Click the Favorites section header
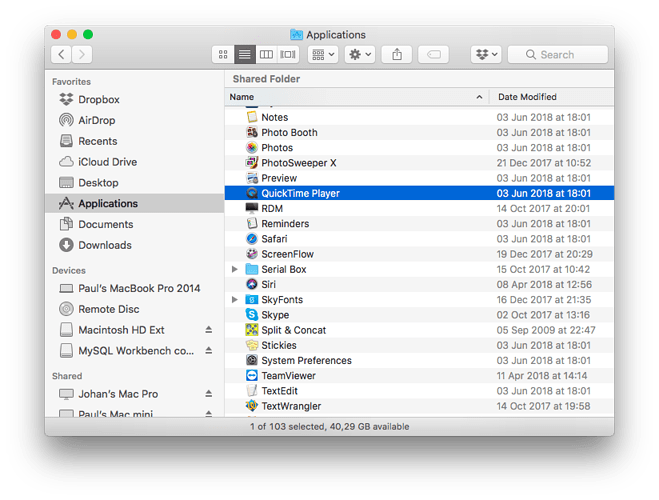Viewport: 659px width, 500px height. [x=71, y=82]
